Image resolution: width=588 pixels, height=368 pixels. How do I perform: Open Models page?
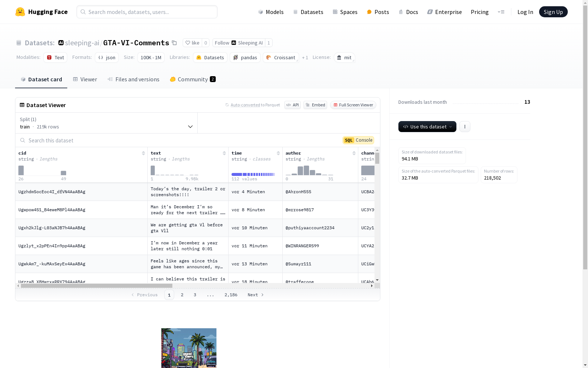tap(271, 12)
